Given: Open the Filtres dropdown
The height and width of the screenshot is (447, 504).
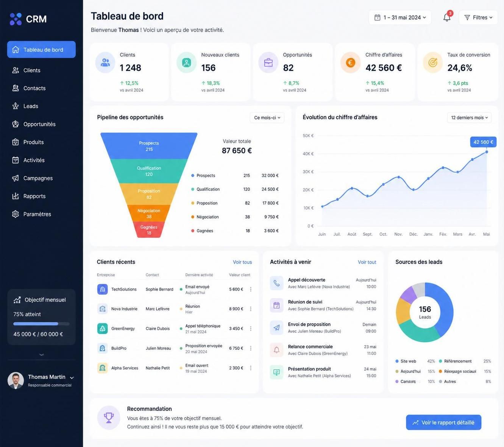Looking at the screenshot, I should click(478, 17).
